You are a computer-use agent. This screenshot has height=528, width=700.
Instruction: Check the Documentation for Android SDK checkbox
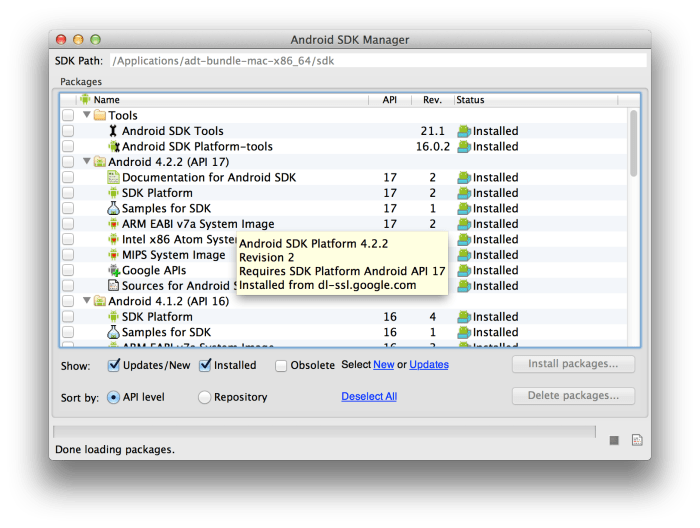coord(68,177)
